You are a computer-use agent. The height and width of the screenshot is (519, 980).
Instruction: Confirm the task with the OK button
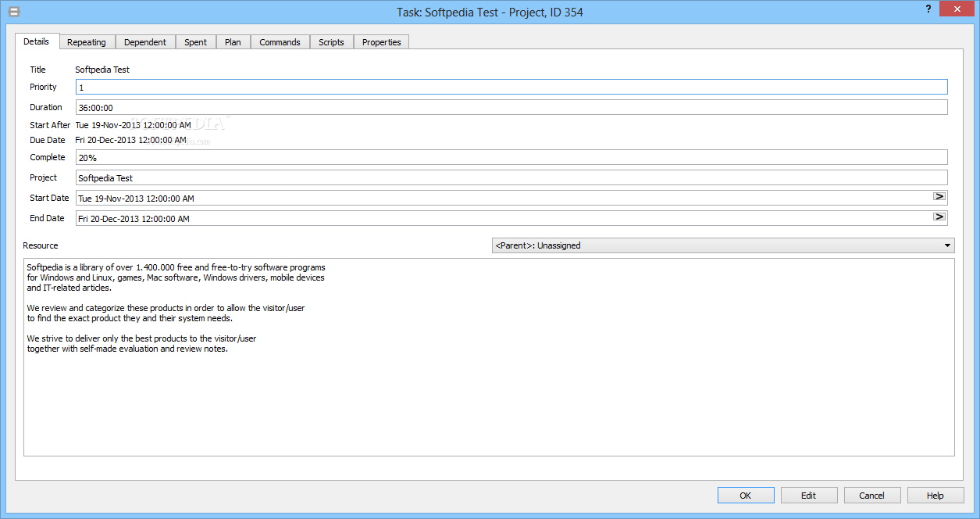[x=746, y=496]
